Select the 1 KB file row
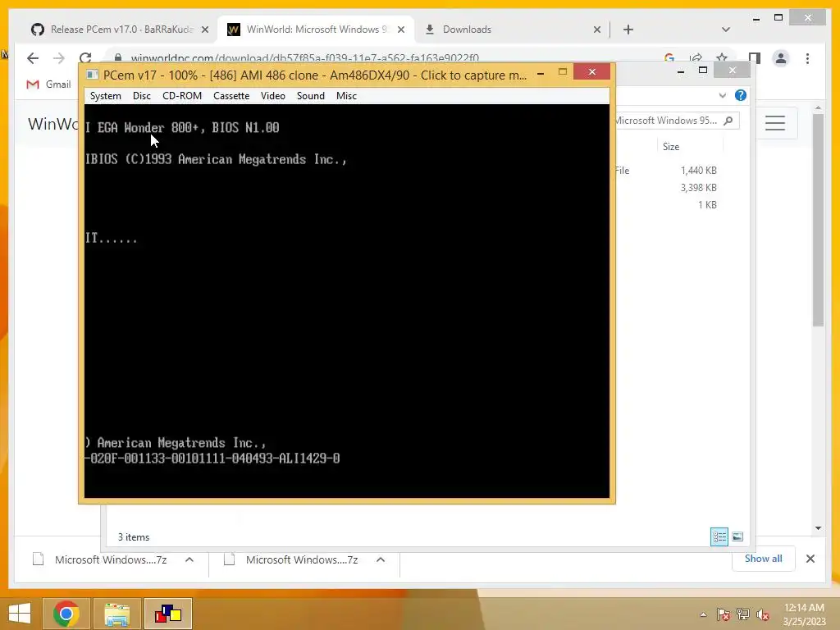 click(666, 204)
